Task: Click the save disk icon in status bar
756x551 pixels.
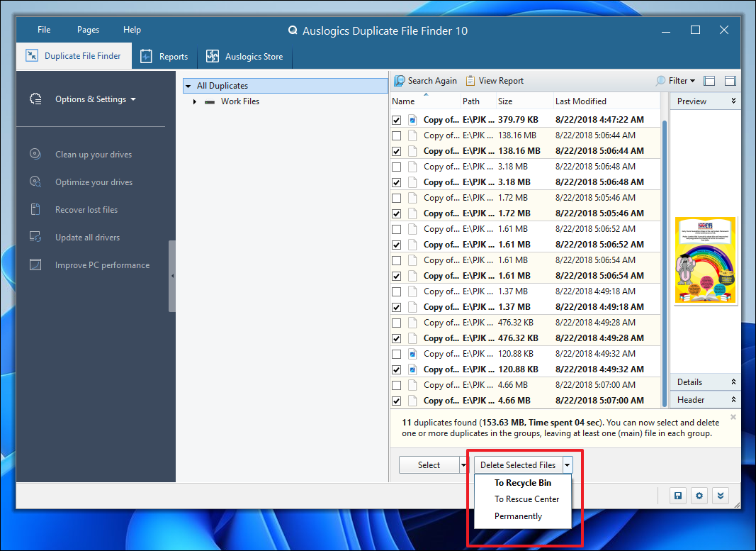Action: coord(678,496)
